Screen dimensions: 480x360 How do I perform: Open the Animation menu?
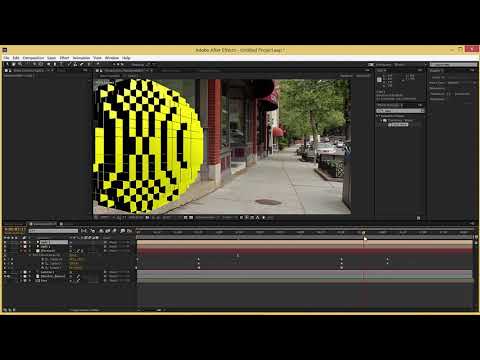pos(81,58)
